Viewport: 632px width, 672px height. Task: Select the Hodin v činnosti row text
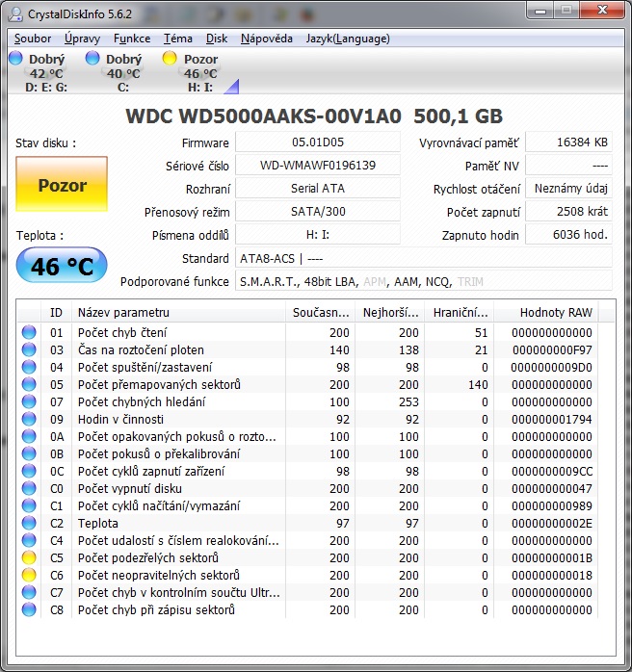point(120,419)
